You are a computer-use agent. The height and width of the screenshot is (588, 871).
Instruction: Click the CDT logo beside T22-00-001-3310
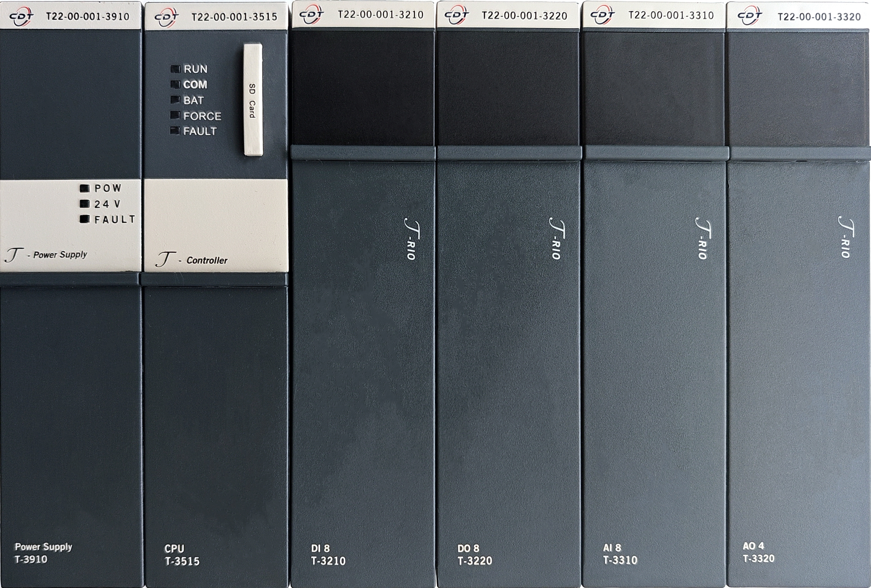[602, 16]
